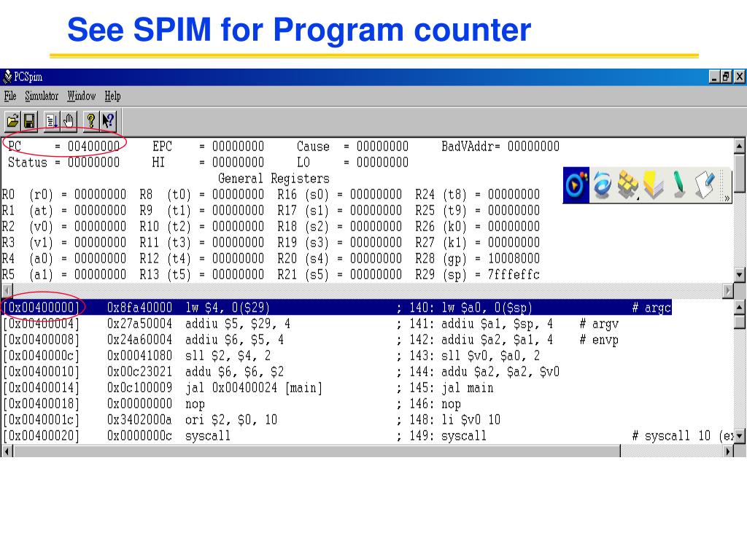Click the Status register value
747x560 pixels.
[x=93, y=163]
